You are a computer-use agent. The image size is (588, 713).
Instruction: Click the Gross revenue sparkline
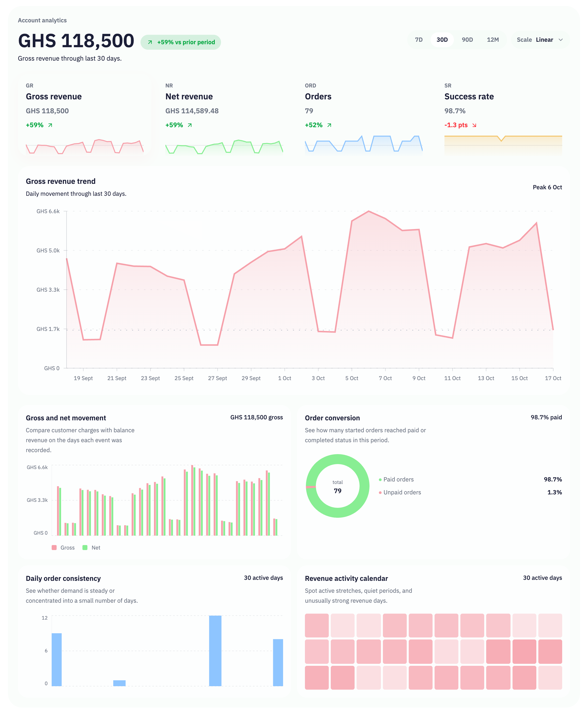click(x=85, y=146)
